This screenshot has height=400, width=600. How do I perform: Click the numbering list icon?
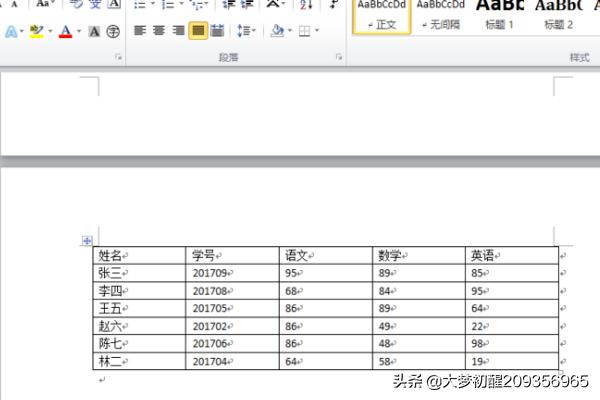point(168,5)
